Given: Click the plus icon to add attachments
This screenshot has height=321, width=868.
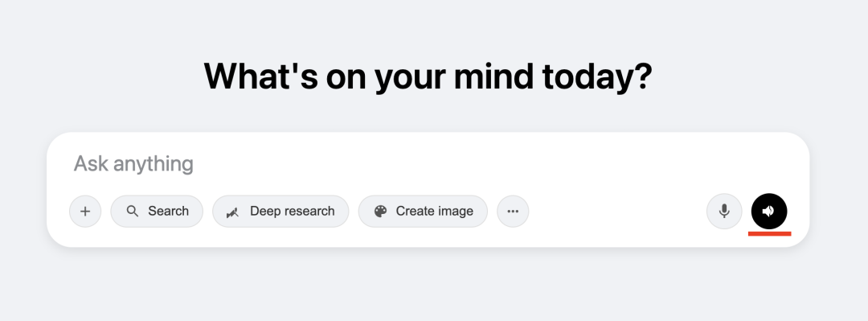Looking at the screenshot, I should (x=85, y=212).
